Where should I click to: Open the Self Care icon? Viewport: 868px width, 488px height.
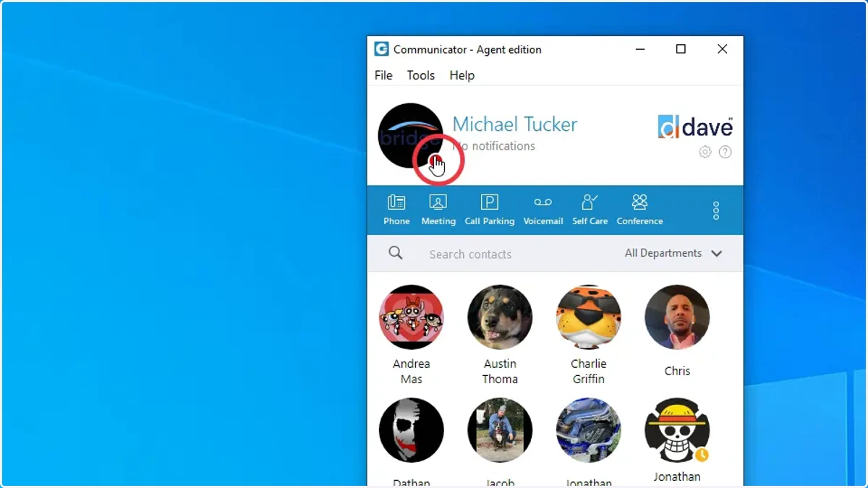(x=590, y=210)
